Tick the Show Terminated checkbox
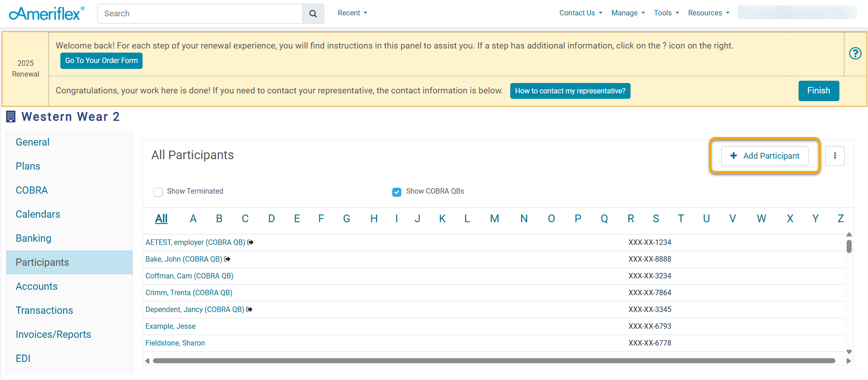 coord(158,192)
